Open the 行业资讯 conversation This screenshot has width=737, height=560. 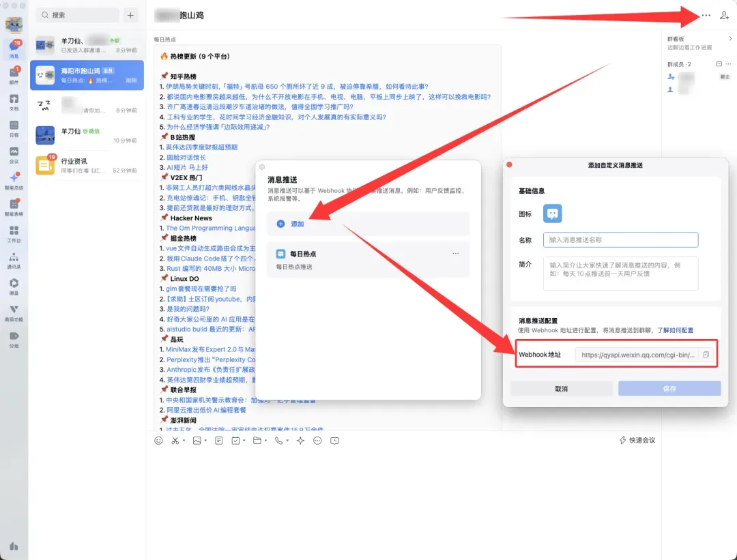(87, 165)
